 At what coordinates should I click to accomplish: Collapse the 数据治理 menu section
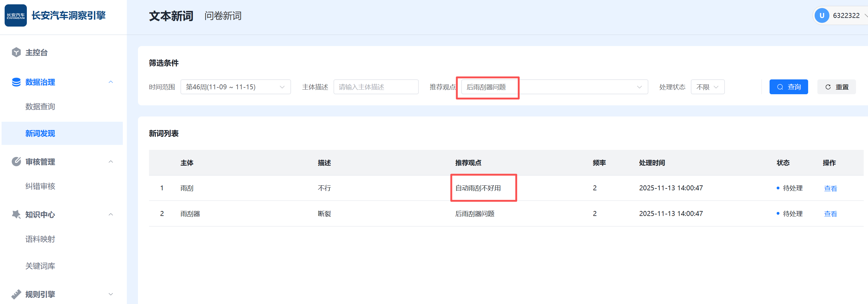coord(110,82)
